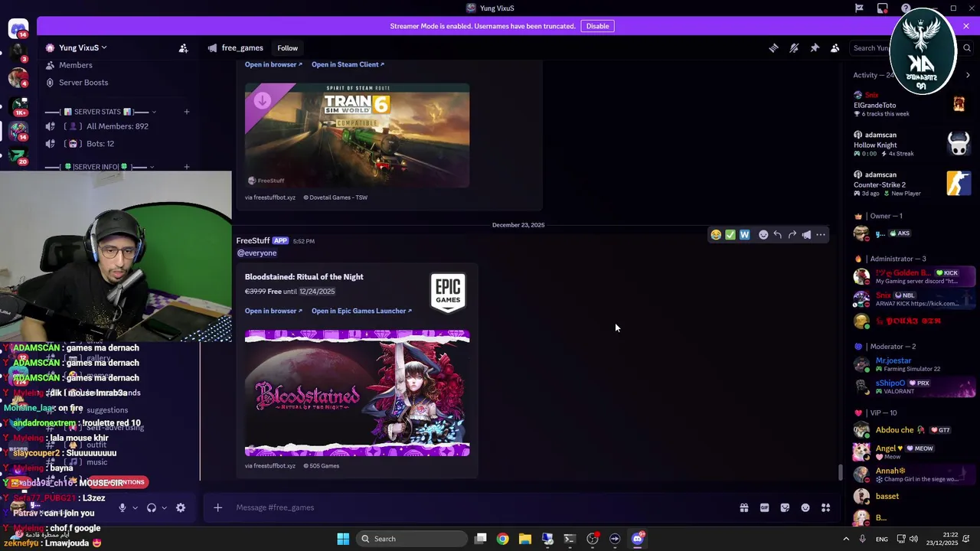
Task: Open Members in channel sidebar
Action: click(x=75, y=65)
